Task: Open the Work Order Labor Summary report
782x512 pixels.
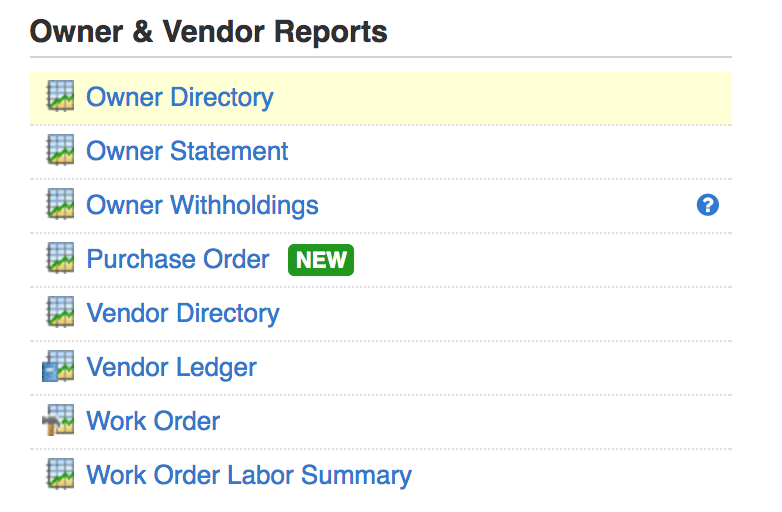Action: click(x=249, y=476)
